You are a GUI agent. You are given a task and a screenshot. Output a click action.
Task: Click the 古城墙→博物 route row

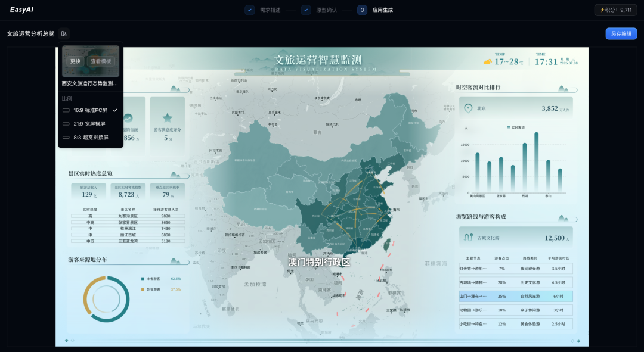[x=516, y=282]
